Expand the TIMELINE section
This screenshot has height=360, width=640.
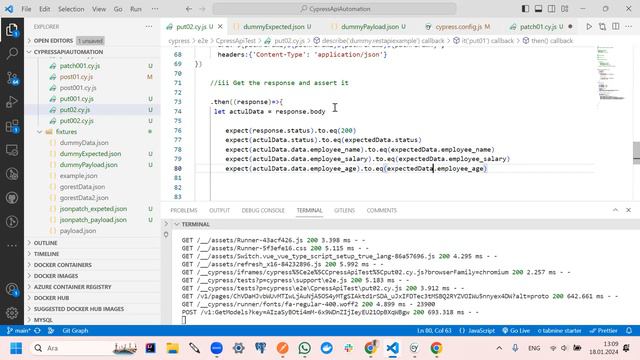tap(46, 254)
